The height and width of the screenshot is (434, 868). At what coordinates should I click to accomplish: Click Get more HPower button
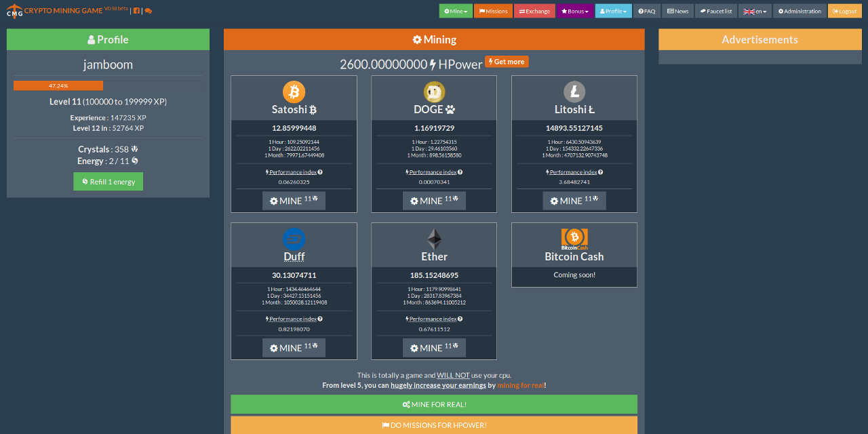click(x=507, y=62)
